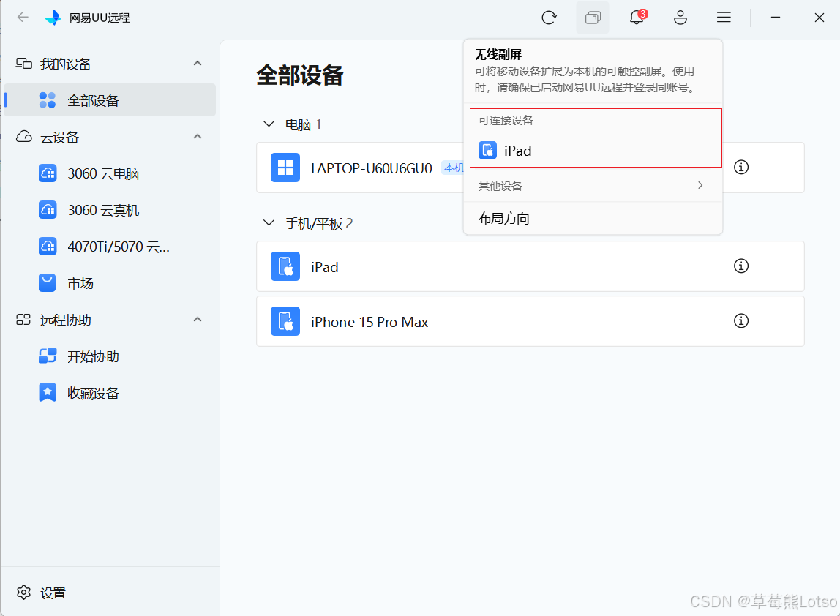Open 其他设备 in popup

click(593, 186)
